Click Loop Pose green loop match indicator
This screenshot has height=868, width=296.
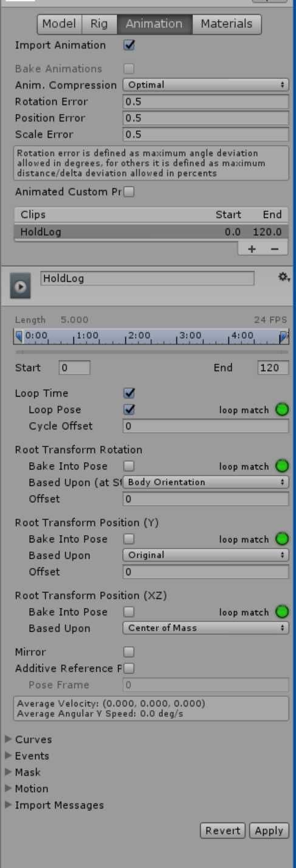282,409
